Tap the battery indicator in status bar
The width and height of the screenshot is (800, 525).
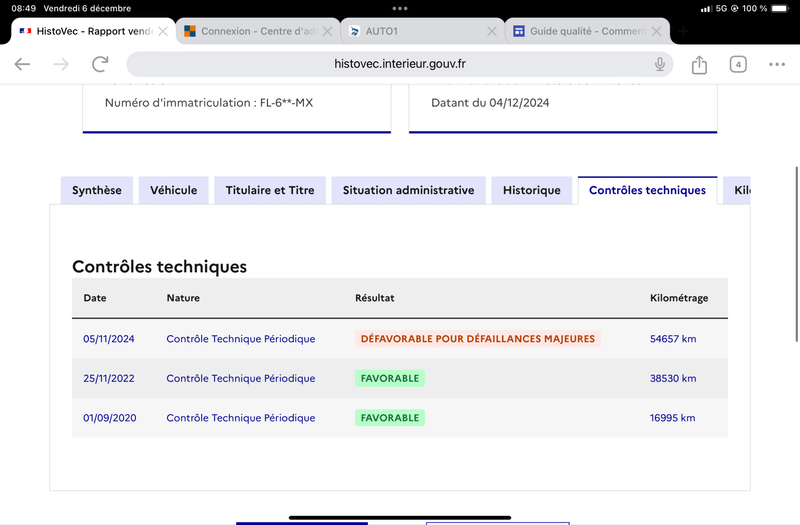click(x=780, y=8)
